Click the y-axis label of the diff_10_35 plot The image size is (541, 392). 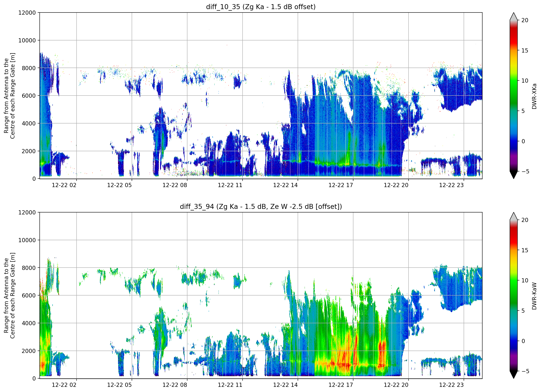coord(9,96)
